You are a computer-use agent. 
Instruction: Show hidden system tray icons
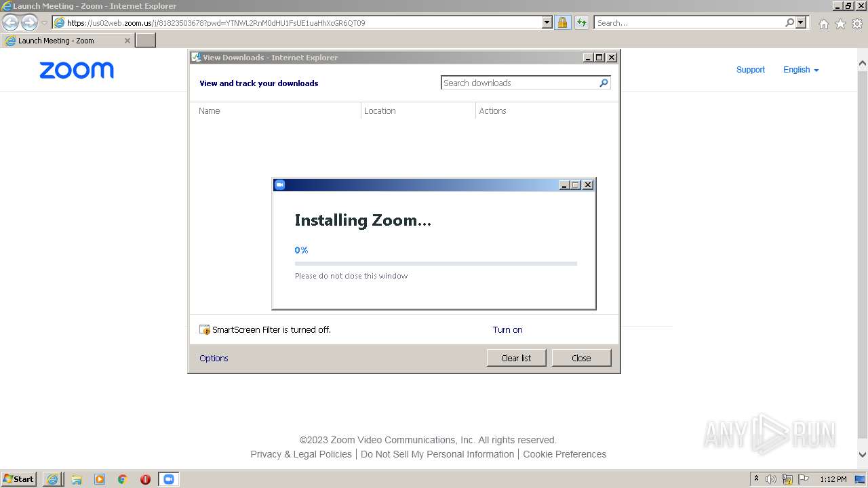click(756, 479)
